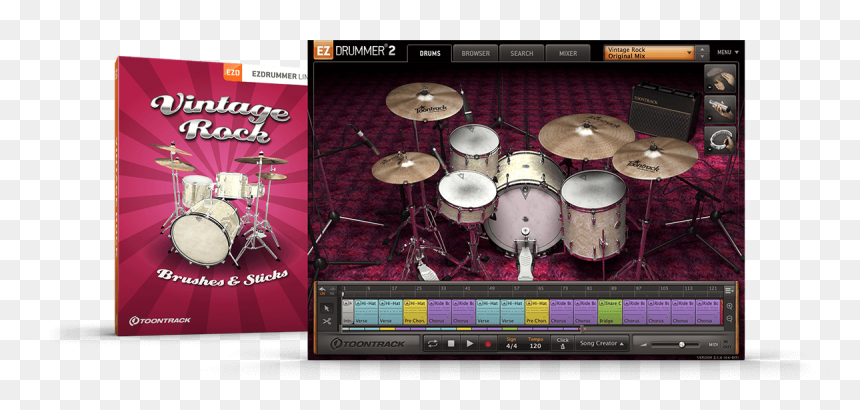Hit the floor tom head
860x410 pixels.
click(x=594, y=189)
